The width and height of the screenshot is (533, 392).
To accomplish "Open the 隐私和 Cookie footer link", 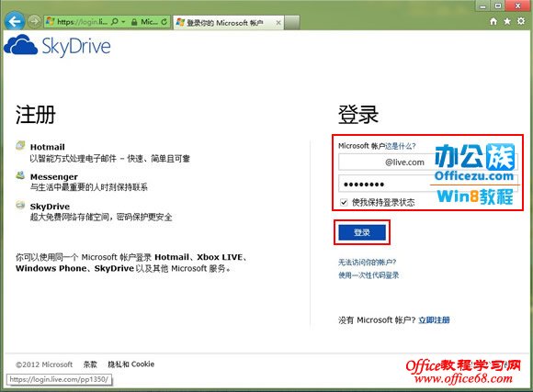I will (130, 364).
